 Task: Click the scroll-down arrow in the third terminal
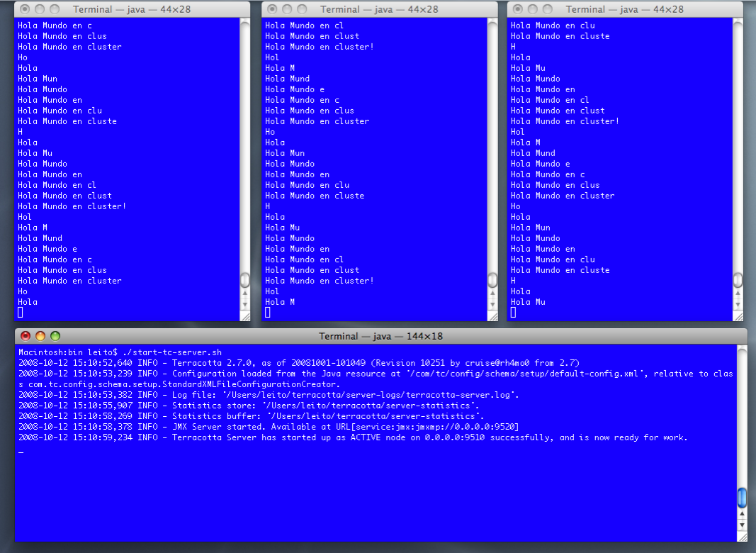point(736,305)
